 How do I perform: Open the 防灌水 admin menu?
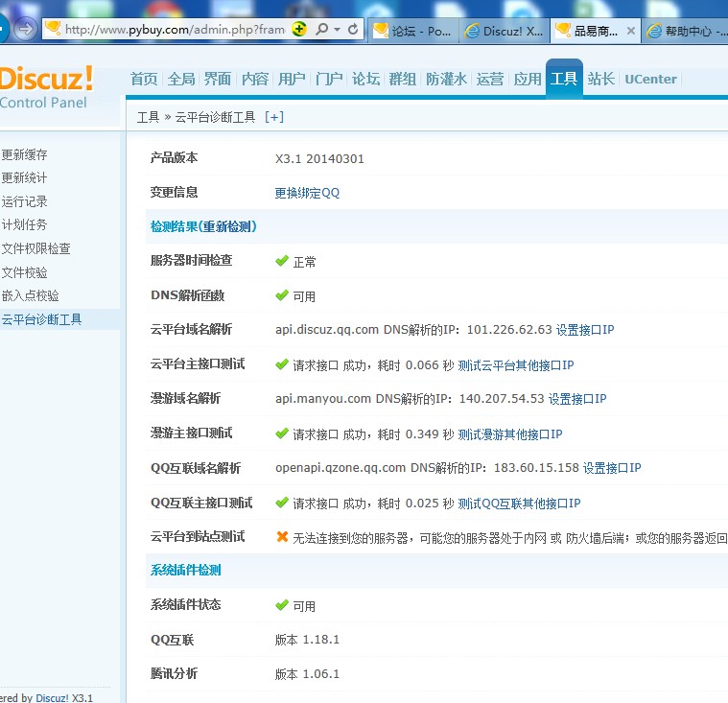[x=446, y=79]
